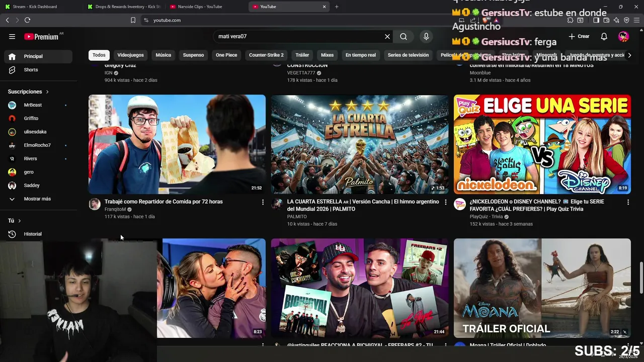
Task: Reload the page with the refresh icon
Action: point(27,20)
